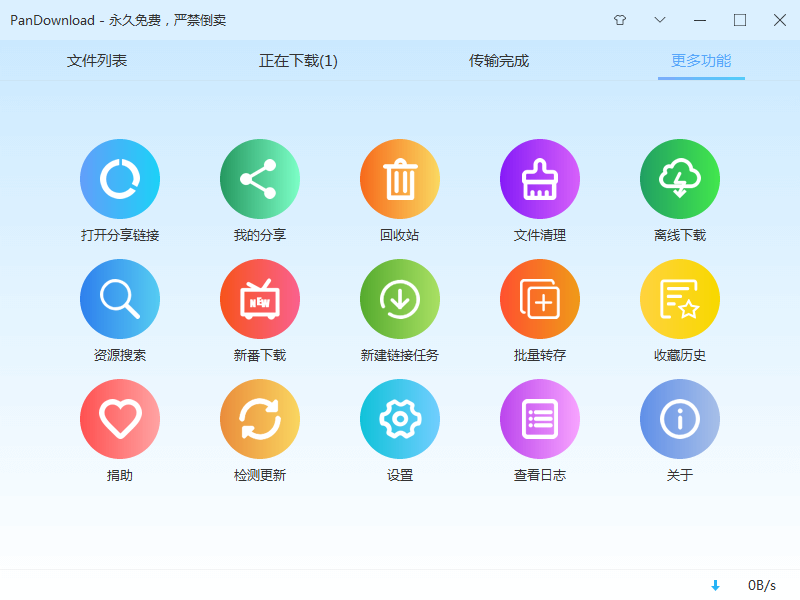The image size is (800, 600).
Task: Open 批量转存 orange plus icon
Action: tap(540, 299)
